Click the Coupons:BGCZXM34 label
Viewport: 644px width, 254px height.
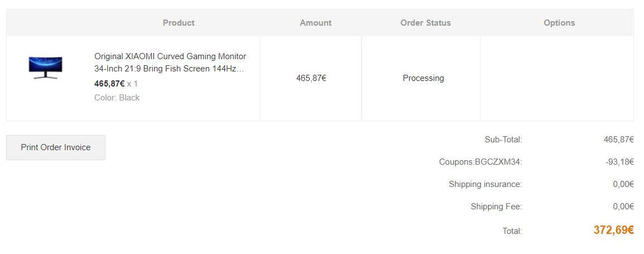(x=480, y=162)
